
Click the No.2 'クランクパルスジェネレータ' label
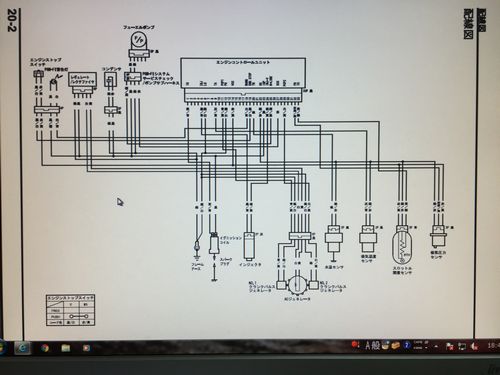pos(333,287)
